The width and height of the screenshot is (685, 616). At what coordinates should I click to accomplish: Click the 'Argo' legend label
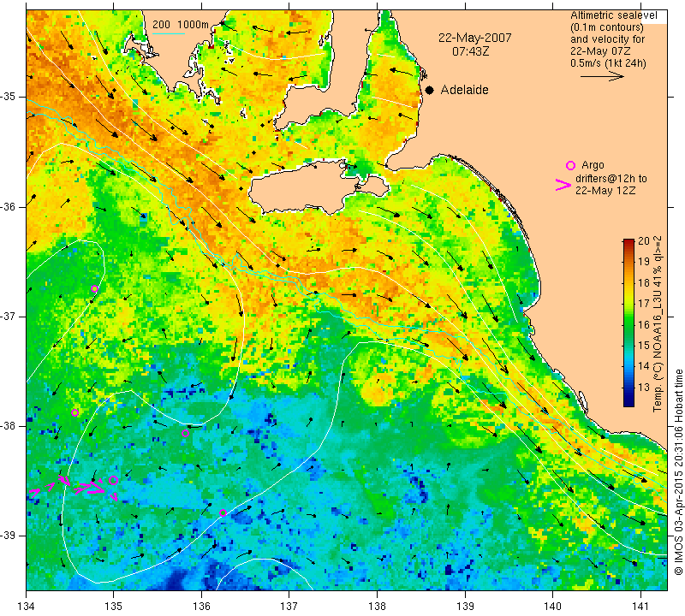pyautogui.click(x=593, y=165)
